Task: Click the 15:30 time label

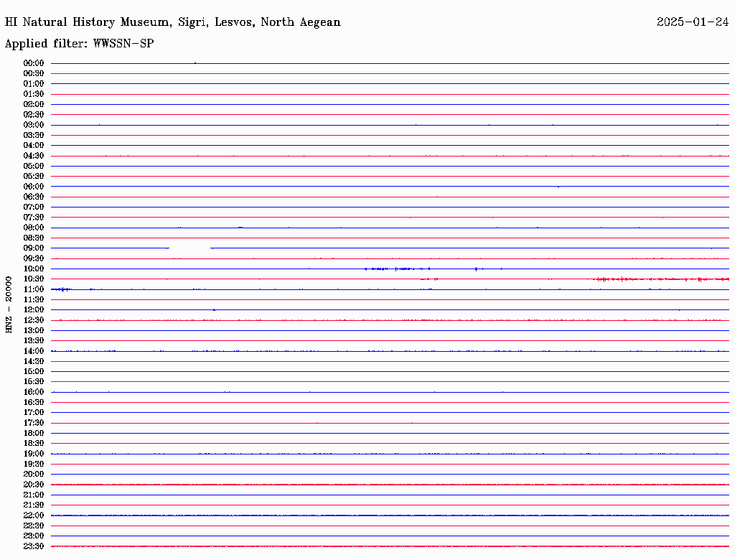Action: click(x=34, y=382)
